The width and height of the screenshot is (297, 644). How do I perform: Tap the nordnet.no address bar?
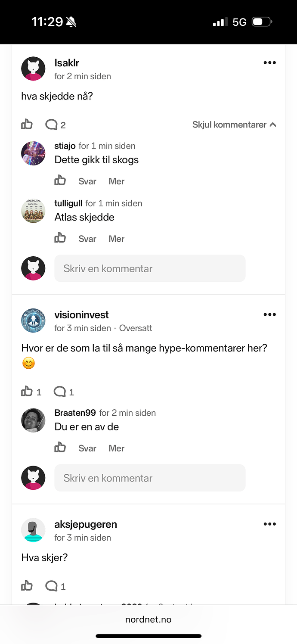(x=148, y=619)
